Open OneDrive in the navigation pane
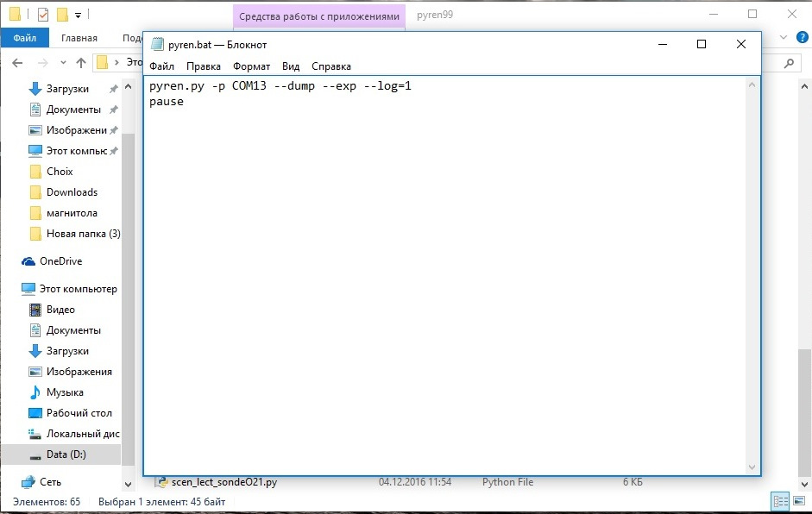 tap(60, 261)
